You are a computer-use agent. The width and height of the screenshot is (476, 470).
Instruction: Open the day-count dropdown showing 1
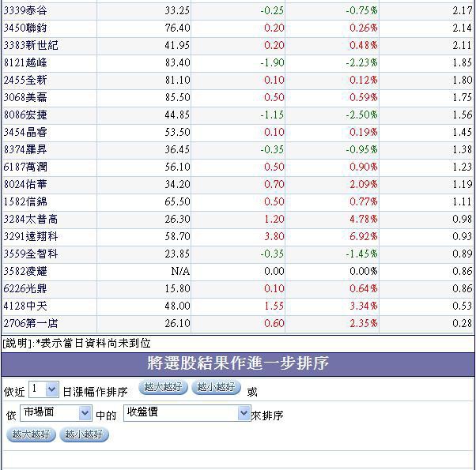click(43, 389)
